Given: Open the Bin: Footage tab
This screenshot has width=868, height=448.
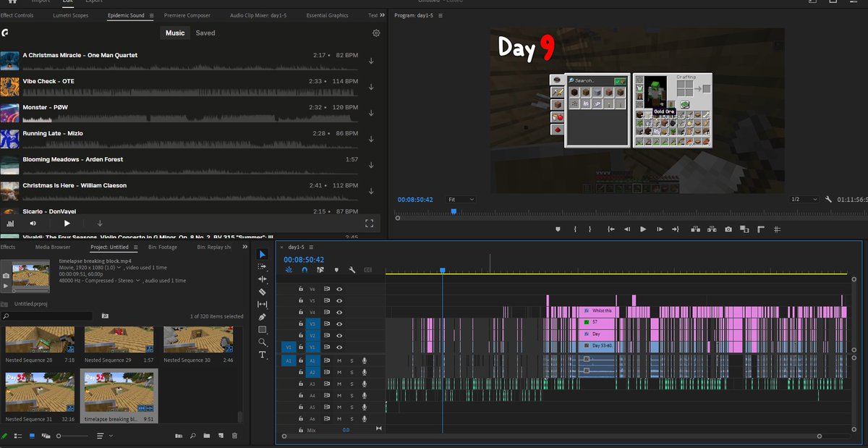Looking at the screenshot, I should pyautogui.click(x=163, y=247).
